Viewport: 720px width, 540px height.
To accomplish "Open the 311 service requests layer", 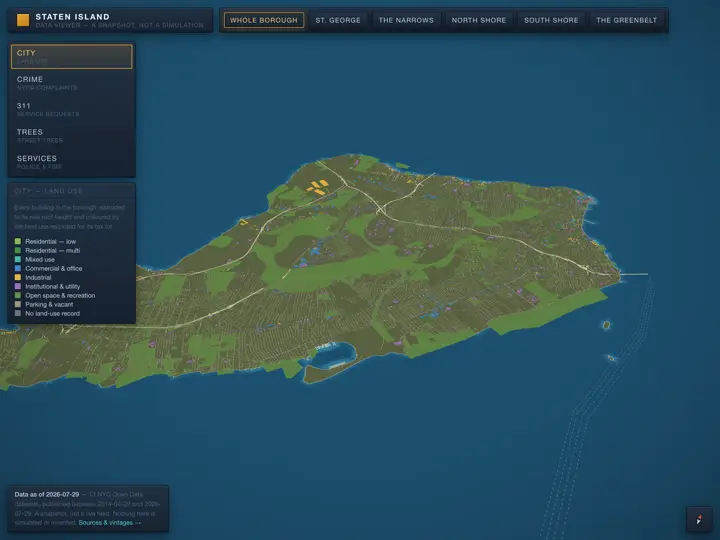I will click(72, 109).
